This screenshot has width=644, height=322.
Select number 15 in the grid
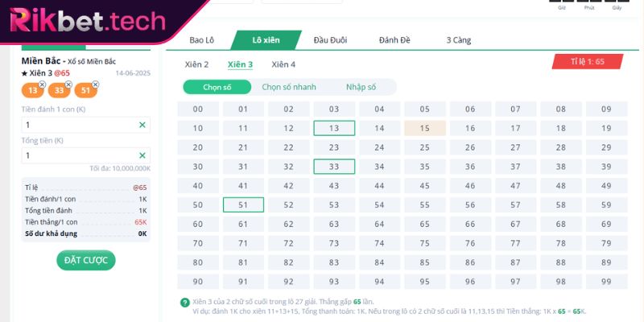(x=425, y=128)
